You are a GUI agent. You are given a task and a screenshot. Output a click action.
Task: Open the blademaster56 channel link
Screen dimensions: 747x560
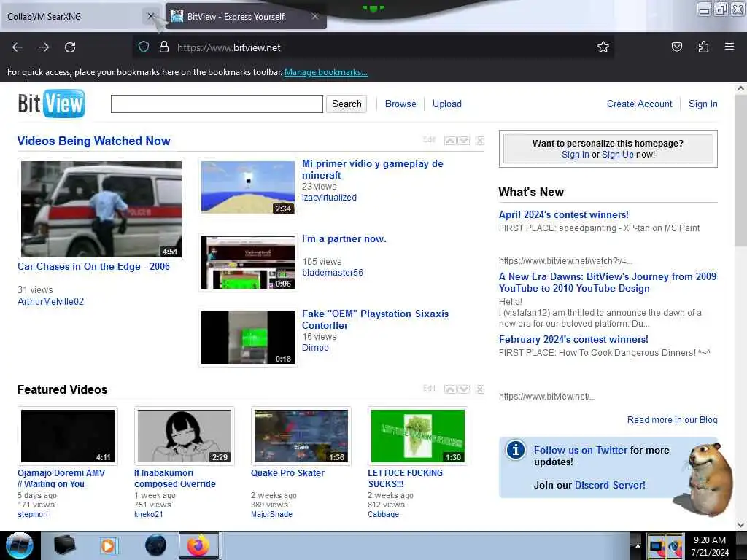click(x=333, y=273)
